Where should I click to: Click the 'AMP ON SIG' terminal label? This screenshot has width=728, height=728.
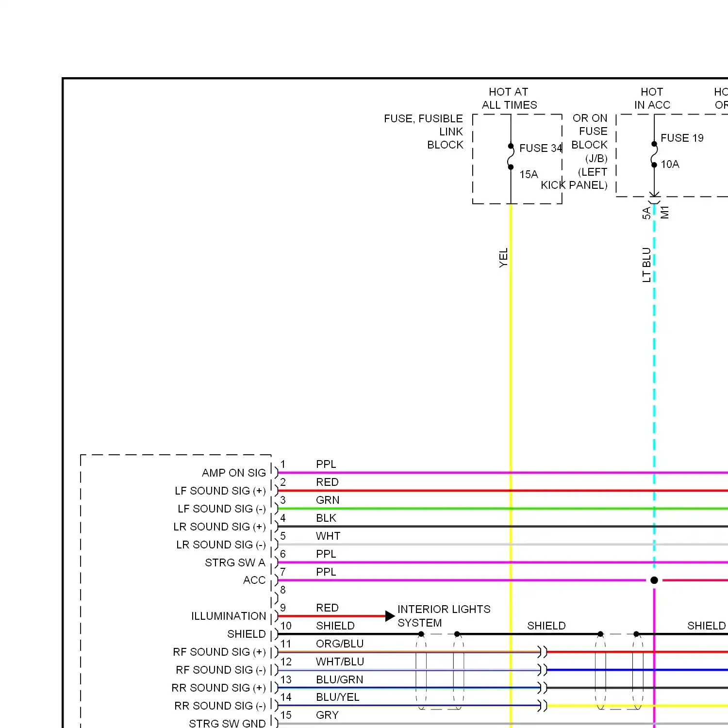234,473
